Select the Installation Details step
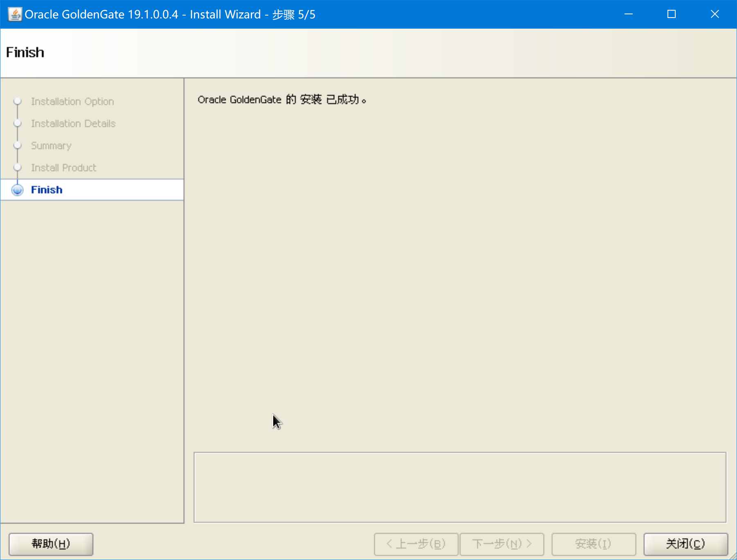 click(73, 124)
